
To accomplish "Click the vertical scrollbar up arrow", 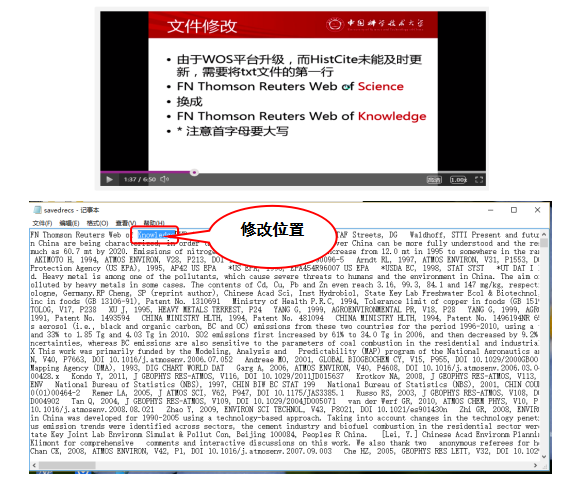I will tap(544, 235).
